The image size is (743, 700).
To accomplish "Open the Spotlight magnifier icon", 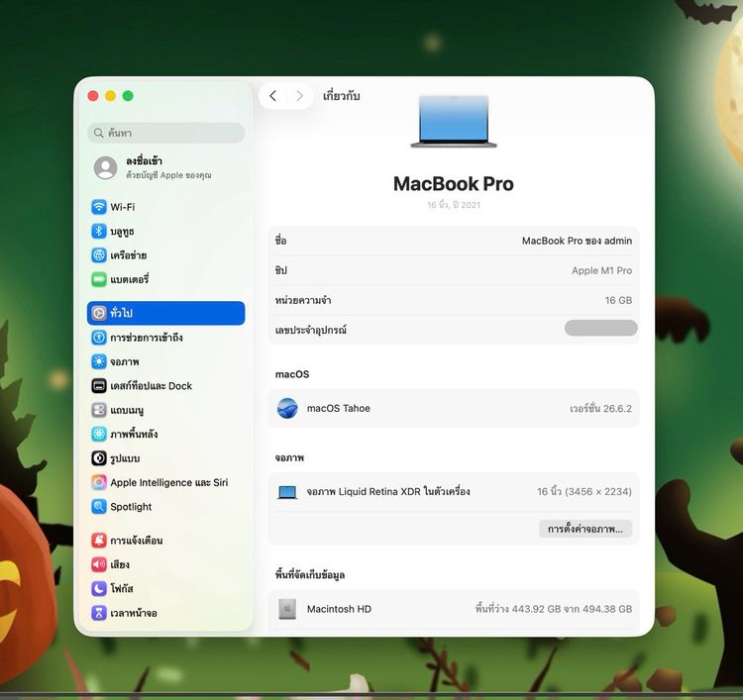I will (98, 507).
